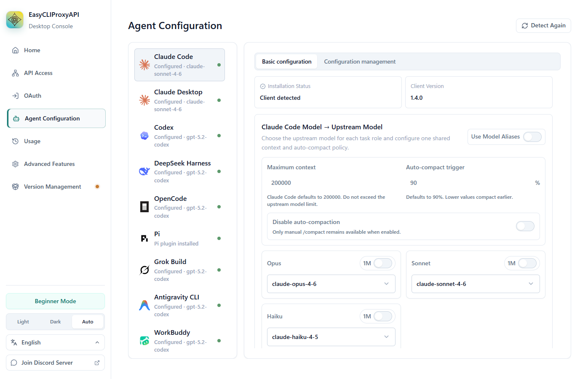Open the claude-opus-4-6 model dropdown

[331, 284]
